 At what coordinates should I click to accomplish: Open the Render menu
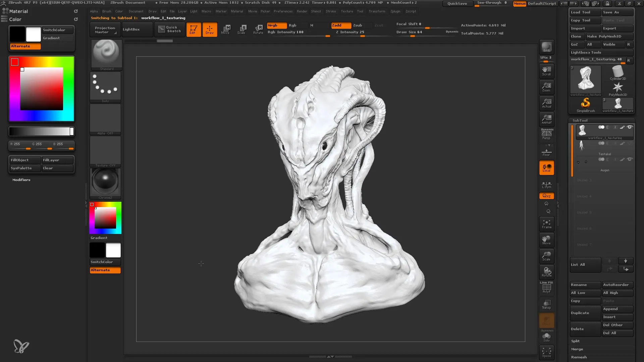click(302, 11)
